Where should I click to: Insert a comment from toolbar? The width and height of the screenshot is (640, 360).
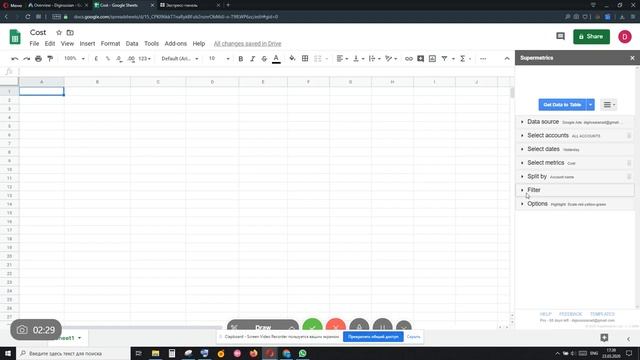(x=420, y=59)
